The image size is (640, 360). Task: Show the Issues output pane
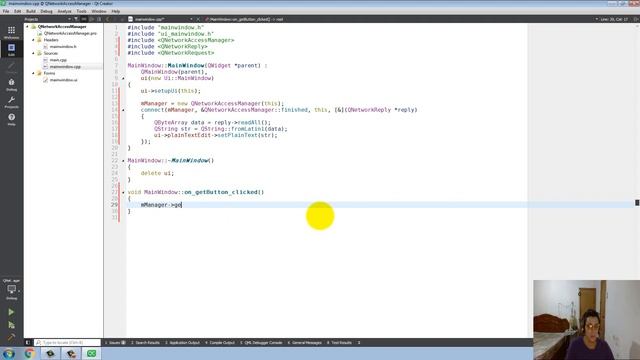(115, 343)
